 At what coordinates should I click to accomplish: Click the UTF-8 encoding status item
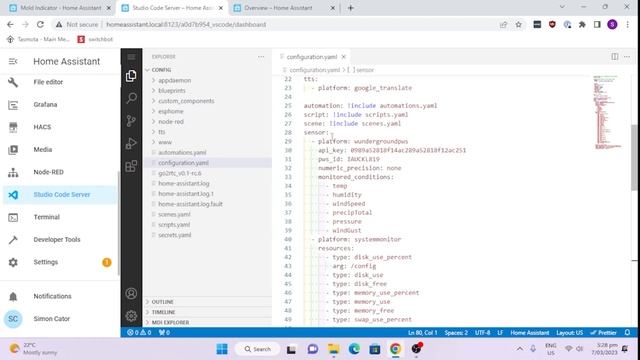coord(482,333)
